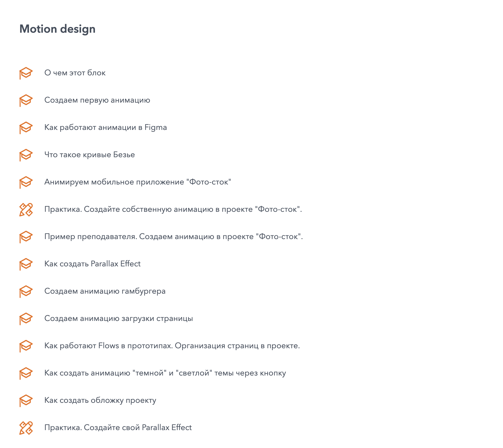
Task: Open practice "Создайте собственную анимацию" task
Action: coord(173,209)
